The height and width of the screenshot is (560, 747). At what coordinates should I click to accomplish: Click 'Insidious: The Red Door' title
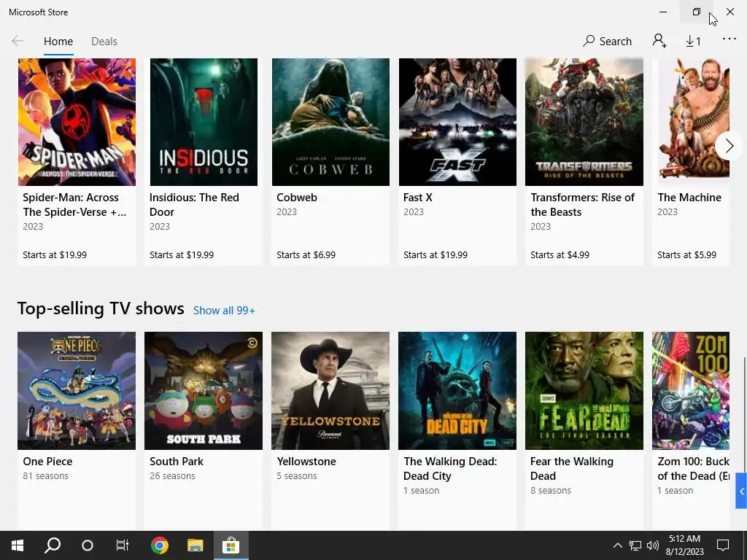point(194,205)
